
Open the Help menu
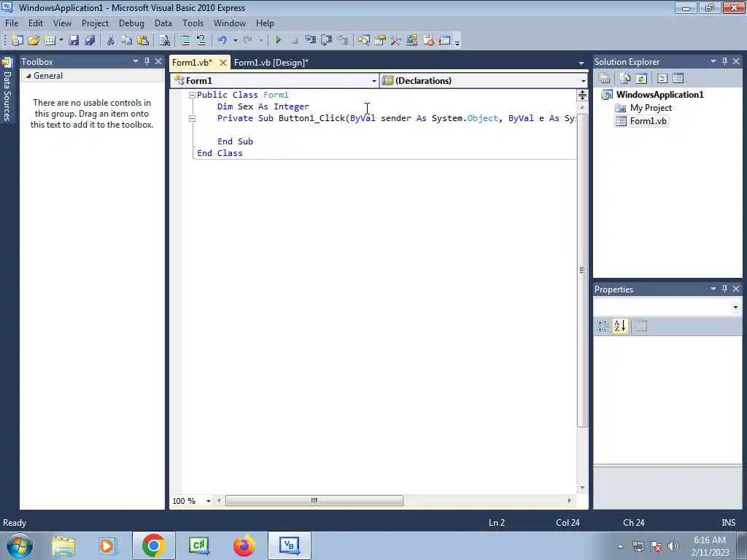(265, 23)
